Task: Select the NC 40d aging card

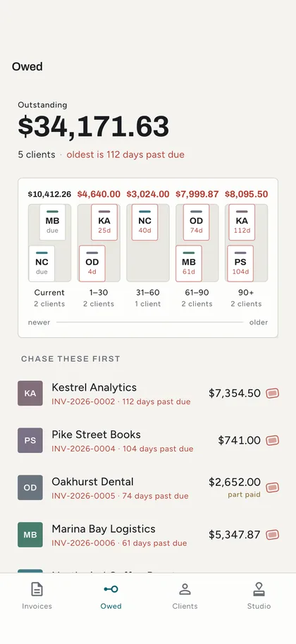Action: point(144,222)
